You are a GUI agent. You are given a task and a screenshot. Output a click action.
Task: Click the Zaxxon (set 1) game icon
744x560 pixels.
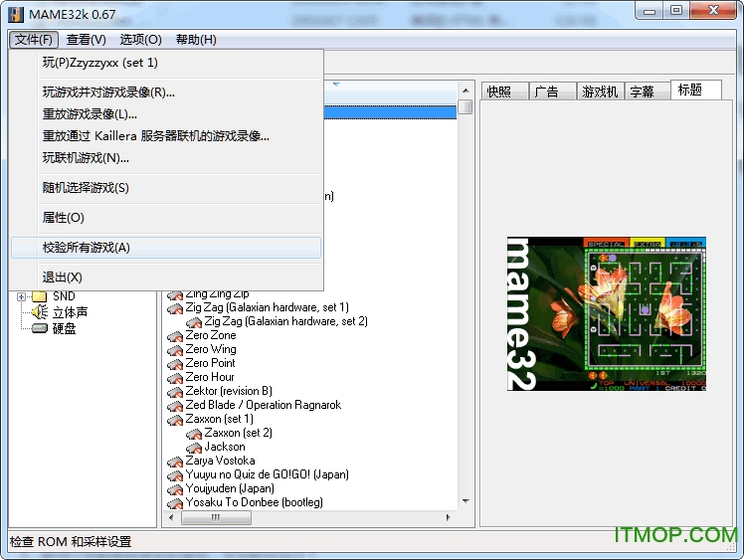tap(175, 420)
